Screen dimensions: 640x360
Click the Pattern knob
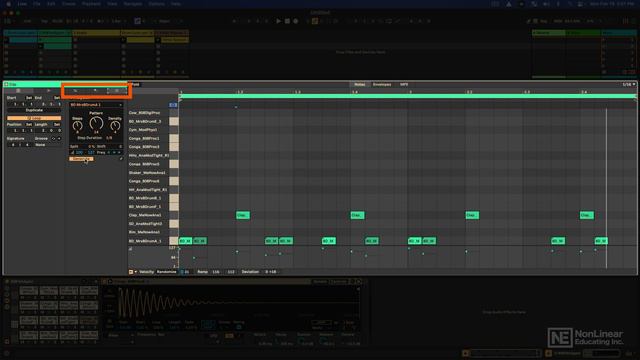click(x=96, y=123)
